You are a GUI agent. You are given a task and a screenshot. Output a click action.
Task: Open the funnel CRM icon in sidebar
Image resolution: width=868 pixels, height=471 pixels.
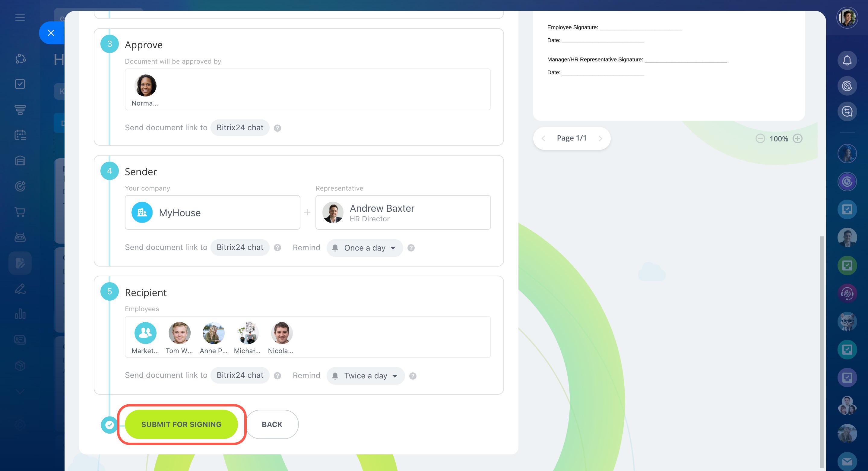click(x=20, y=109)
